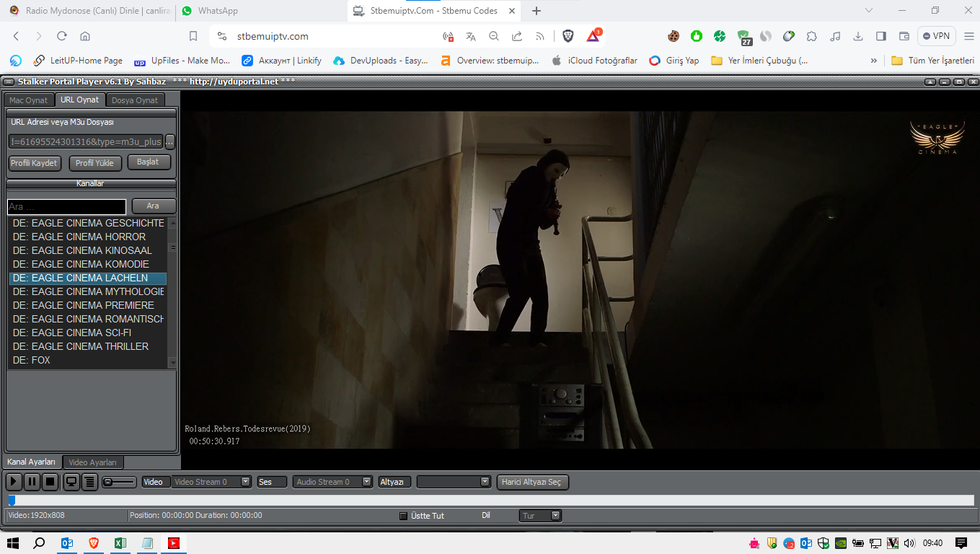Screen dimensions: 980x554
Task: Open browser downloads icon
Action: [858, 36]
